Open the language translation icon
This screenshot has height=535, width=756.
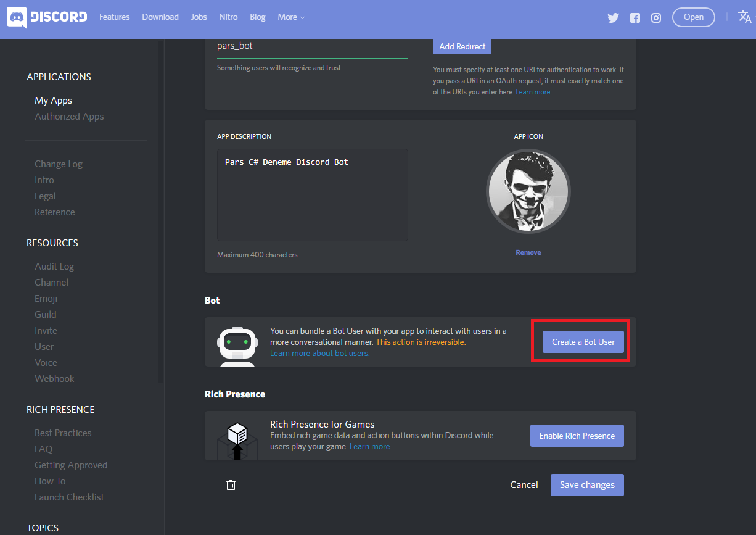745,17
